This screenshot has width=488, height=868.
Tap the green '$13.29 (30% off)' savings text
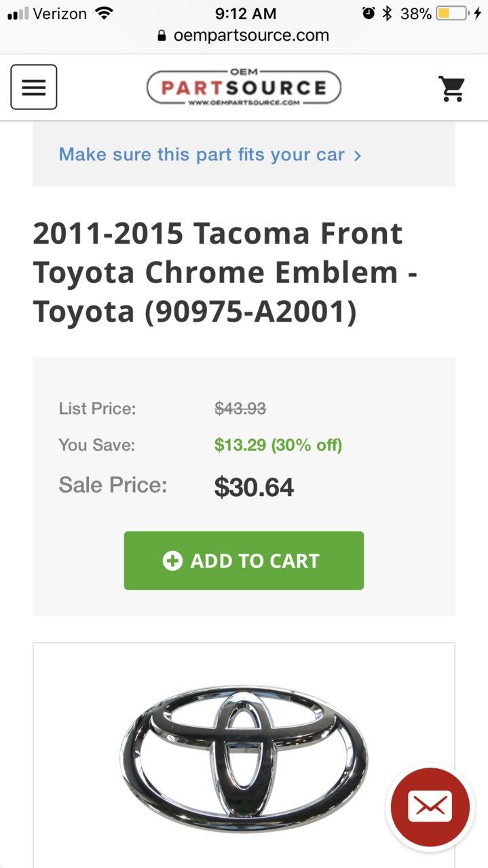tap(278, 445)
